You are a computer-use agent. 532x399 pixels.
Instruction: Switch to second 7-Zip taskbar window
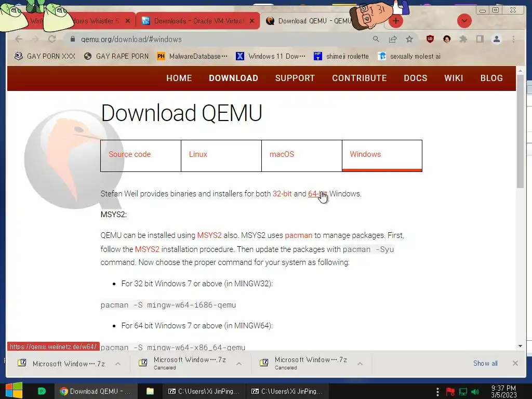287,391
